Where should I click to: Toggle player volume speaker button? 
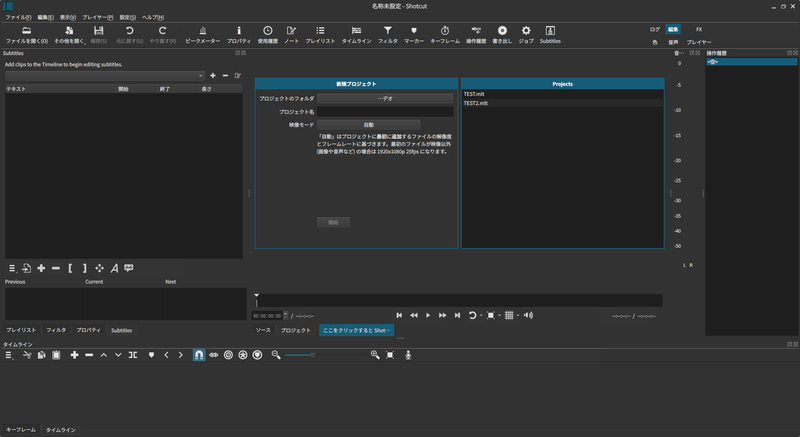coord(528,316)
